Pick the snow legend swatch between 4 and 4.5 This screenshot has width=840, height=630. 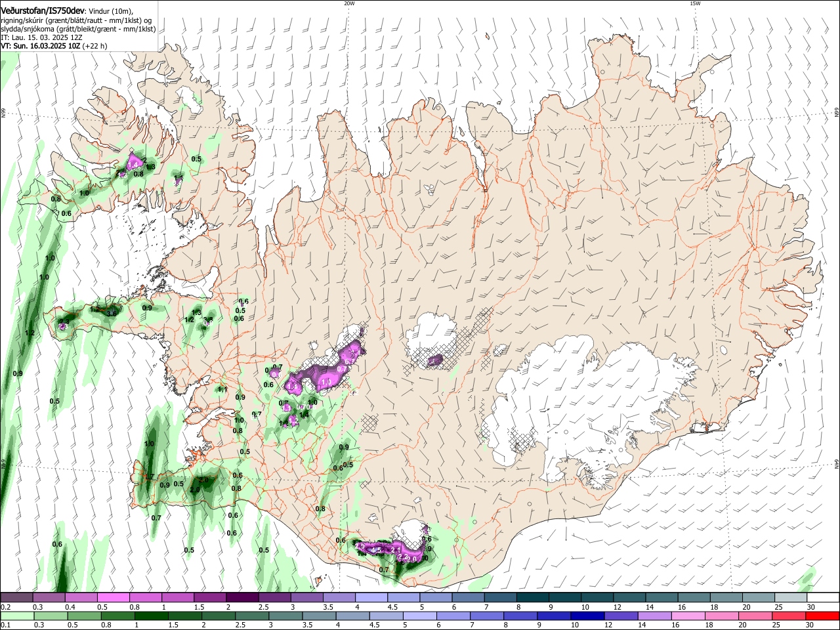click(371, 598)
